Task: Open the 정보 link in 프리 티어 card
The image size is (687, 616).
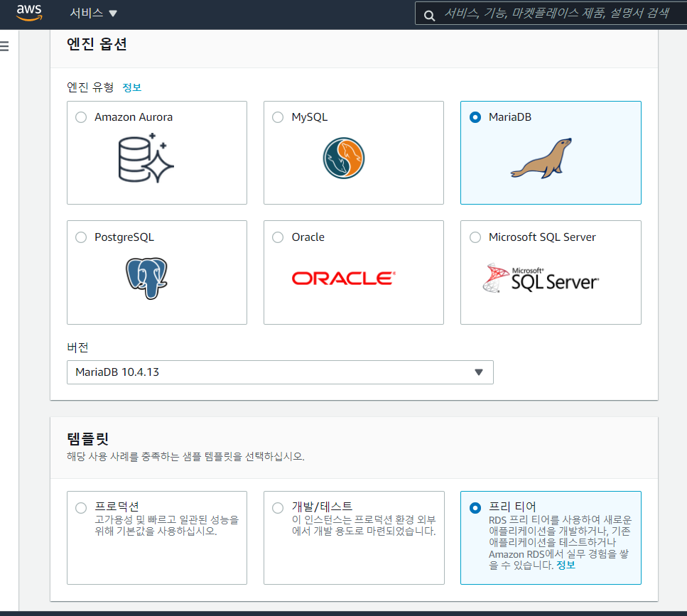Action: (566, 565)
